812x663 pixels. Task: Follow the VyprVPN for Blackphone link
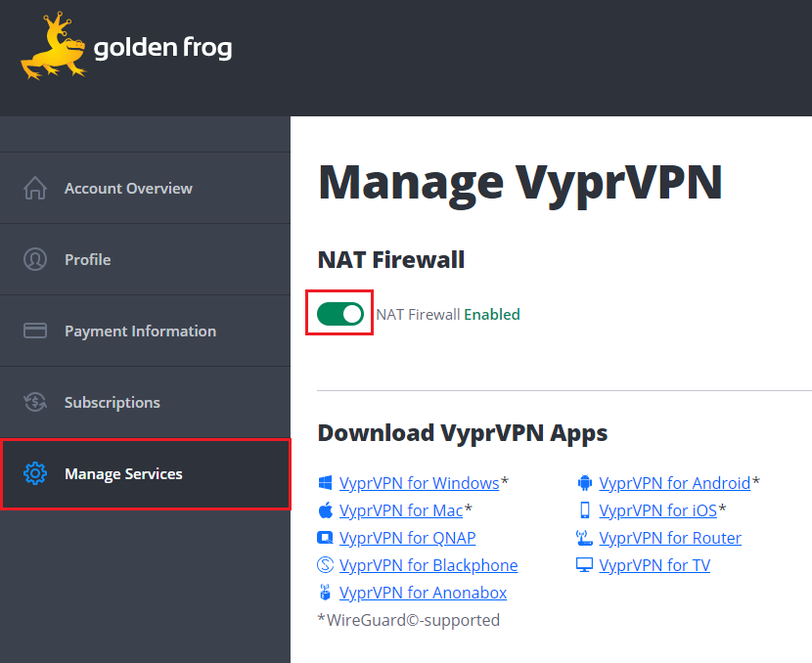tap(428, 565)
